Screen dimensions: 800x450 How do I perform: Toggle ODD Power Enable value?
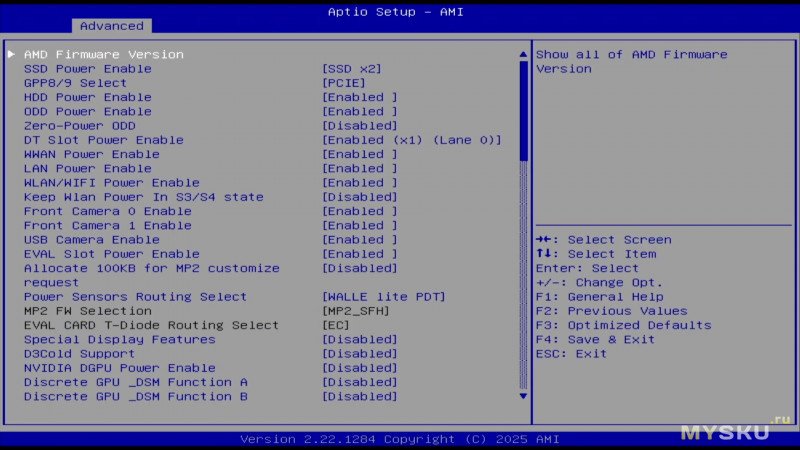click(x=360, y=112)
